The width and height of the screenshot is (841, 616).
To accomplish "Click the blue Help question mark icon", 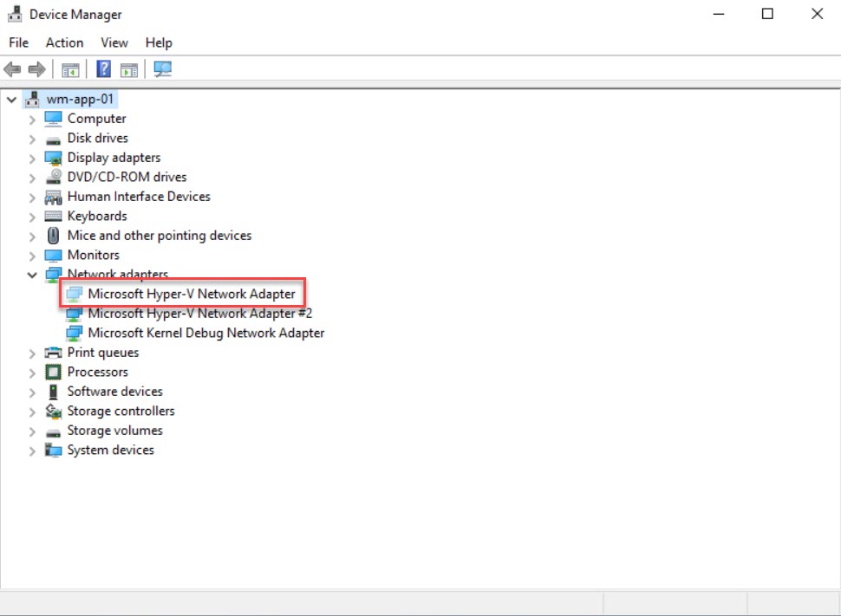I will pos(103,69).
